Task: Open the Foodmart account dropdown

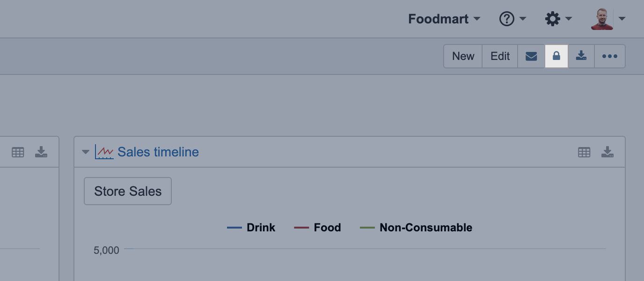Action: pos(444,19)
